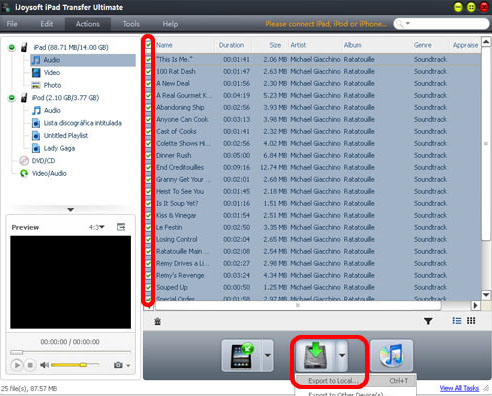Click the export to local drive button

tap(316, 356)
